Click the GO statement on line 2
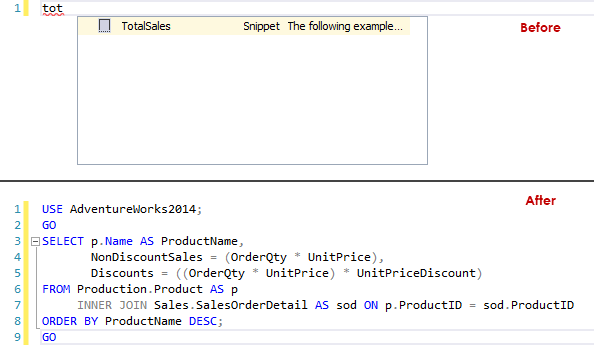 pyautogui.click(x=49, y=225)
